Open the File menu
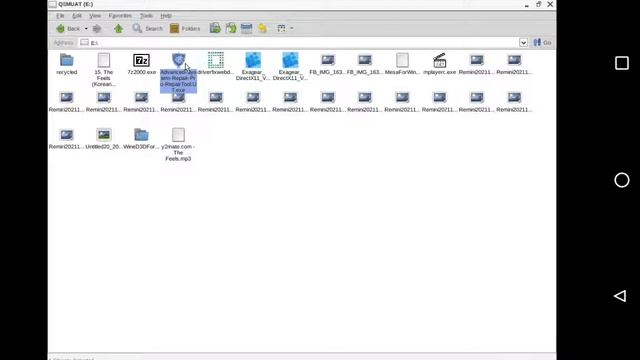This screenshot has height=360, width=640. (60, 16)
